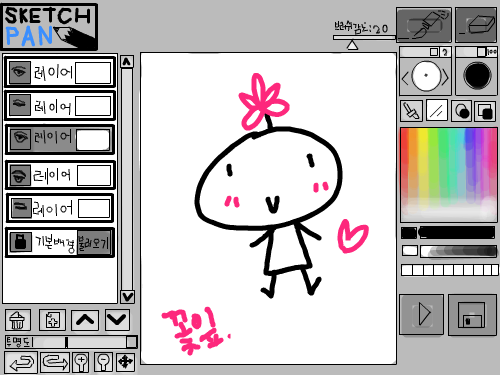Select the small white swatch
Viewport: 500px width, 375px height.
point(410,250)
